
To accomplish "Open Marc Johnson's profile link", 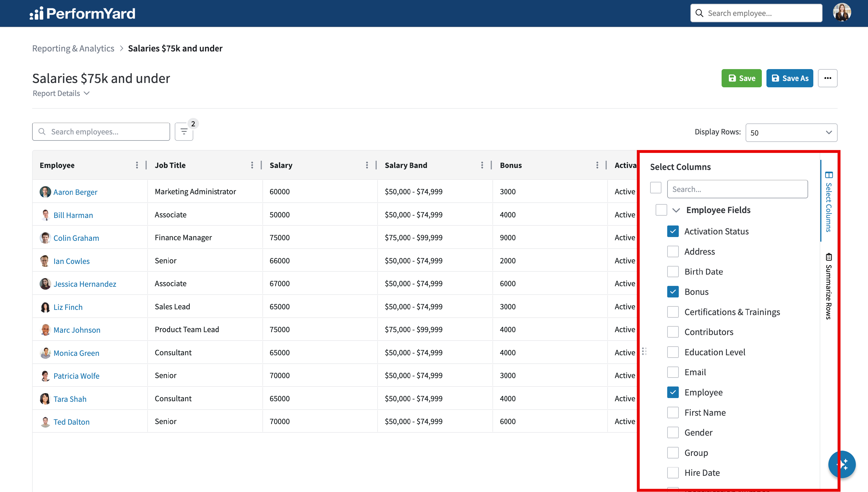I will pyautogui.click(x=77, y=330).
